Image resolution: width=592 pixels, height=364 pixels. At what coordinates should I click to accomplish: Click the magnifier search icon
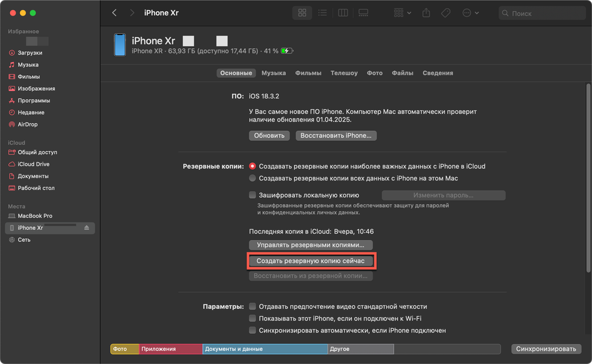505,13
